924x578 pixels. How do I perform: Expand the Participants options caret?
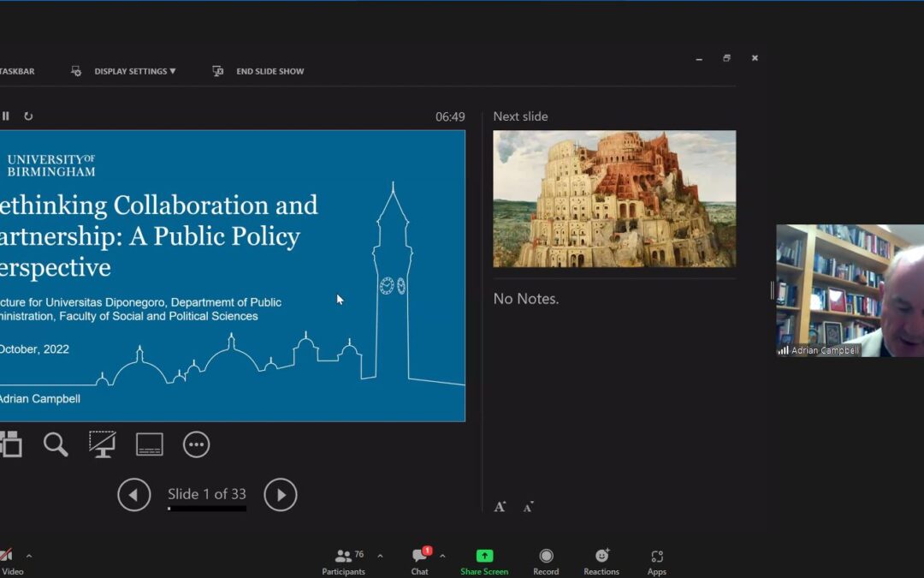(x=380, y=556)
